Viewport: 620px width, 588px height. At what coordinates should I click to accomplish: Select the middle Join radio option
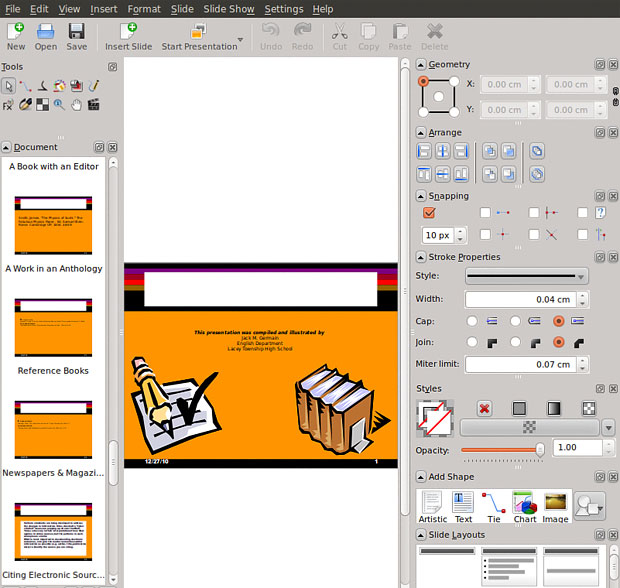point(515,342)
